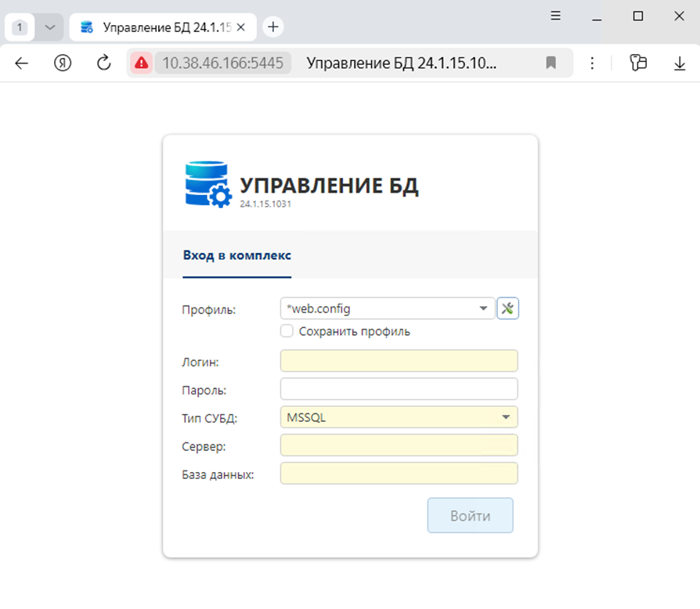Click the page title in address bar
700x609 pixels.
(402, 63)
